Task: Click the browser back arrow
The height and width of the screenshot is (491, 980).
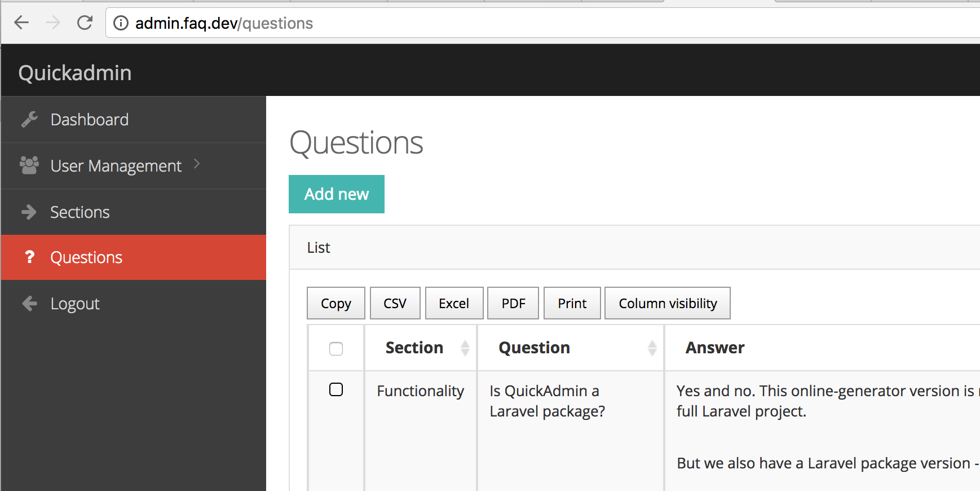Action: click(21, 23)
